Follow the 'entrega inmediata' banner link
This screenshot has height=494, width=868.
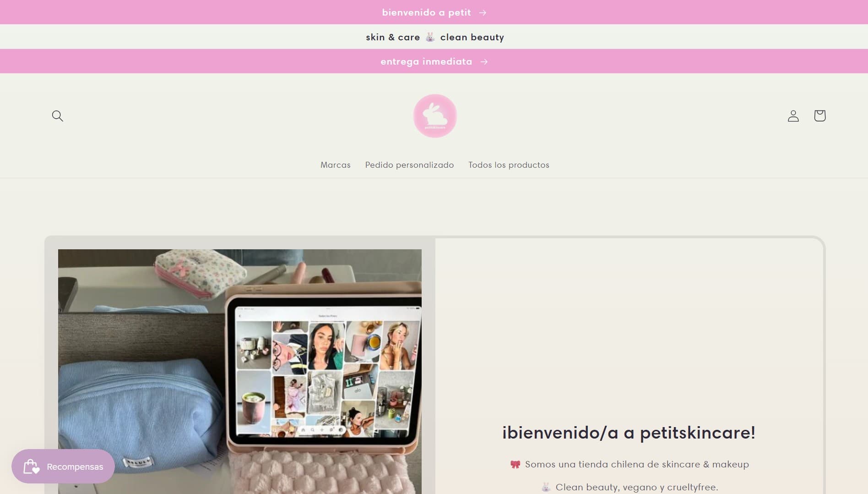[x=426, y=61]
